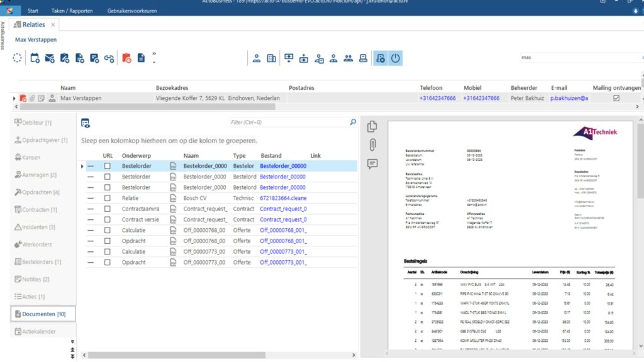Open file link 6721823664.cleane
644x362 pixels.
pos(283,198)
